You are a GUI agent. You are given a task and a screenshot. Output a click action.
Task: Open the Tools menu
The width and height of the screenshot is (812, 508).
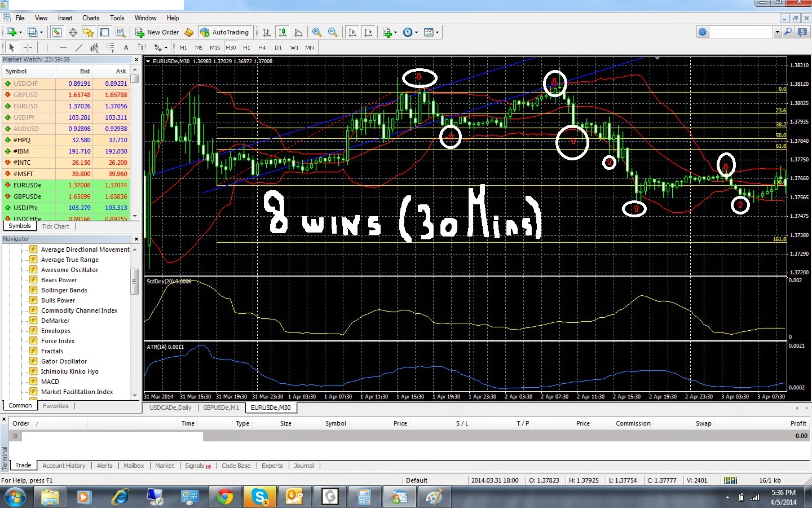[117, 18]
